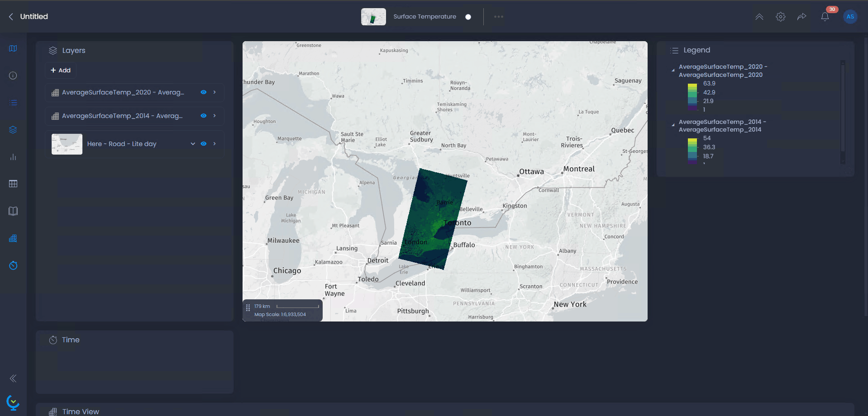
Task: Click the Legend panel list icon
Action: click(x=674, y=51)
